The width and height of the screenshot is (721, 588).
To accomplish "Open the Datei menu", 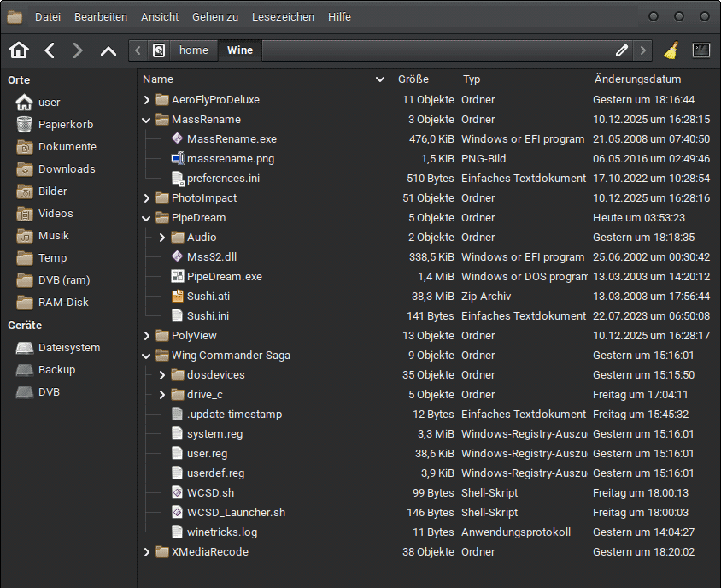I will coord(48,17).
